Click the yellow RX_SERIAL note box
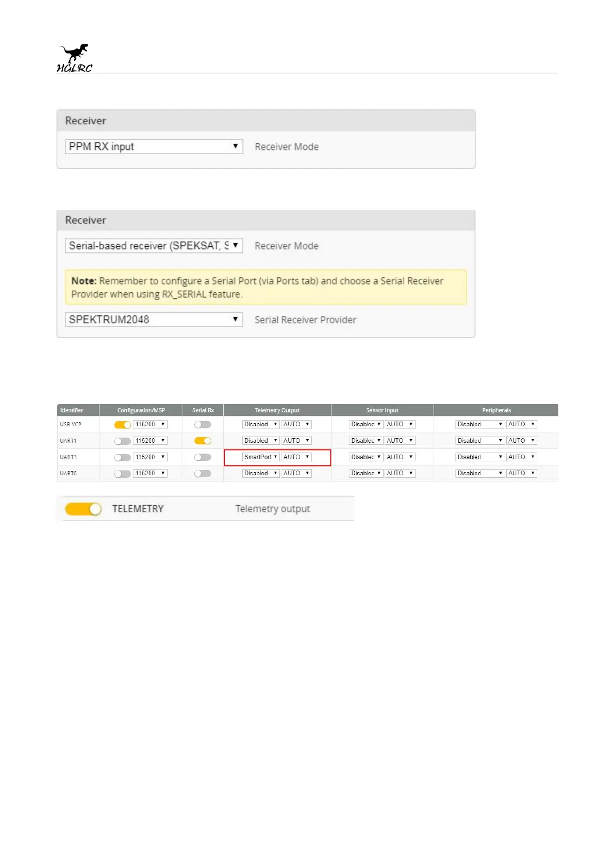Screen dimensions: 614x868 click(266, 287)
